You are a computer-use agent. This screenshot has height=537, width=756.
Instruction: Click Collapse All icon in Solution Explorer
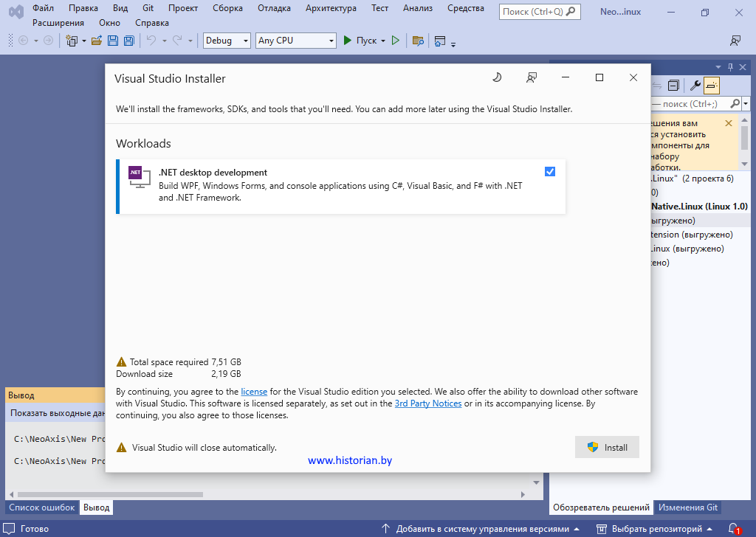click(673, 86)
